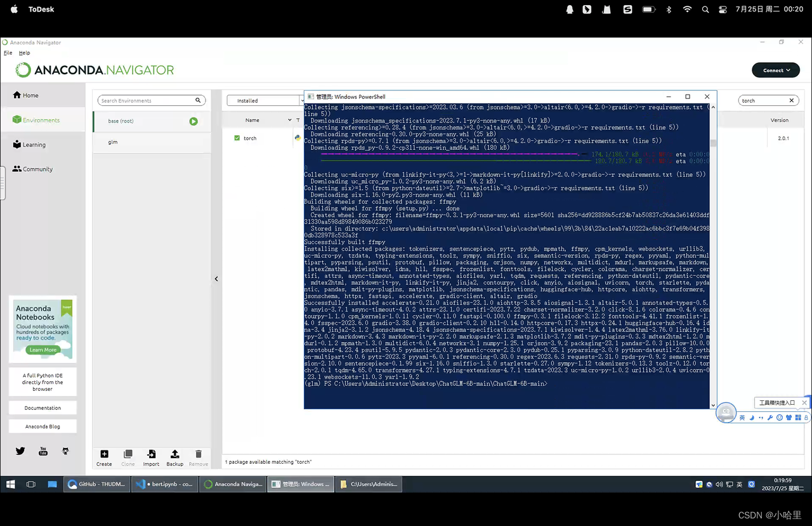Image resolution: width=812 pixels, height=526 pixels.
Task: Click the PowerShell scrollbar down arrow
Action: coord(713,405)
